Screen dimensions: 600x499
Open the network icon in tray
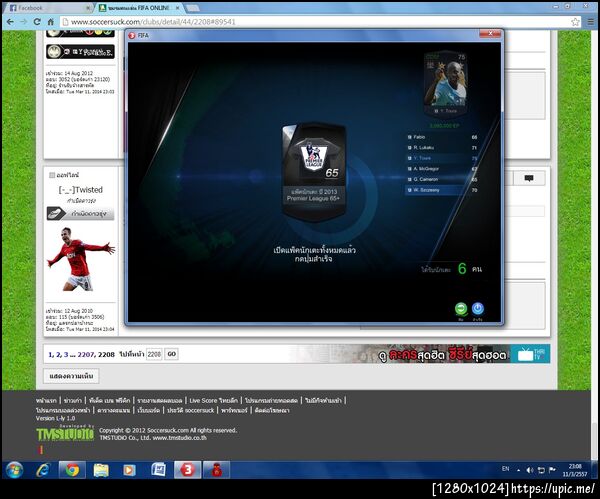click(541, 470)
